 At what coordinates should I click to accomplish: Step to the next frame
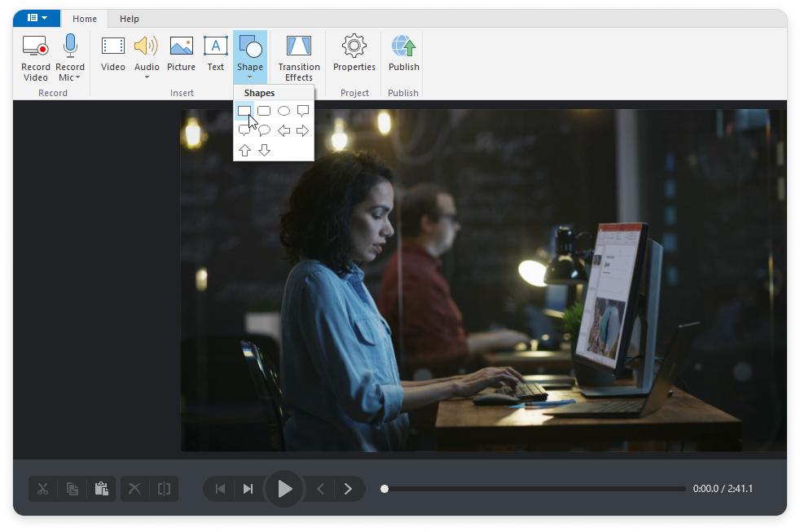click(x=348, y=489)
